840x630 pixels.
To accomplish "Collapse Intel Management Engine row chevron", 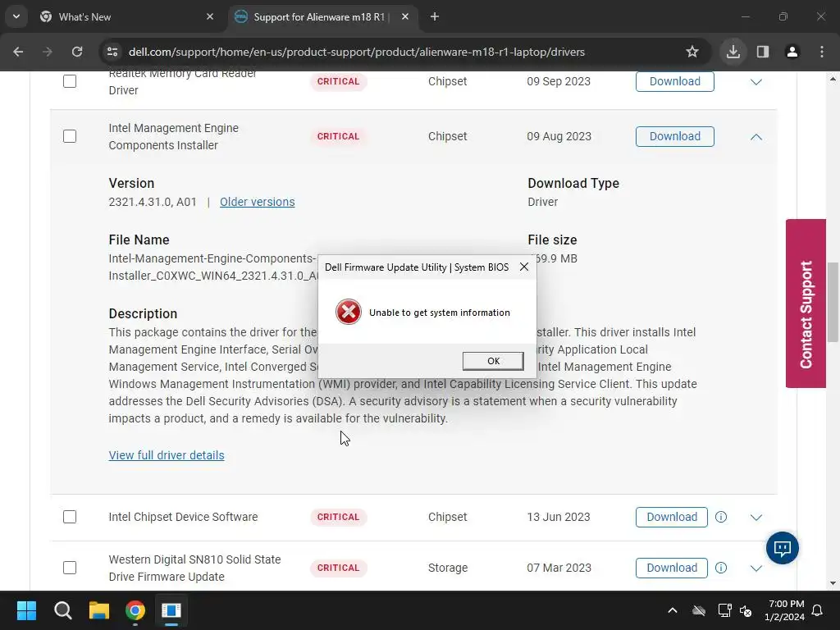I will coord(756,137).
